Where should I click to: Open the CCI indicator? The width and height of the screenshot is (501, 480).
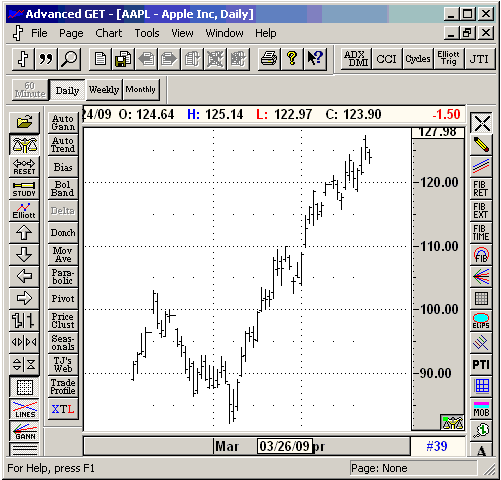coord(386,59)
